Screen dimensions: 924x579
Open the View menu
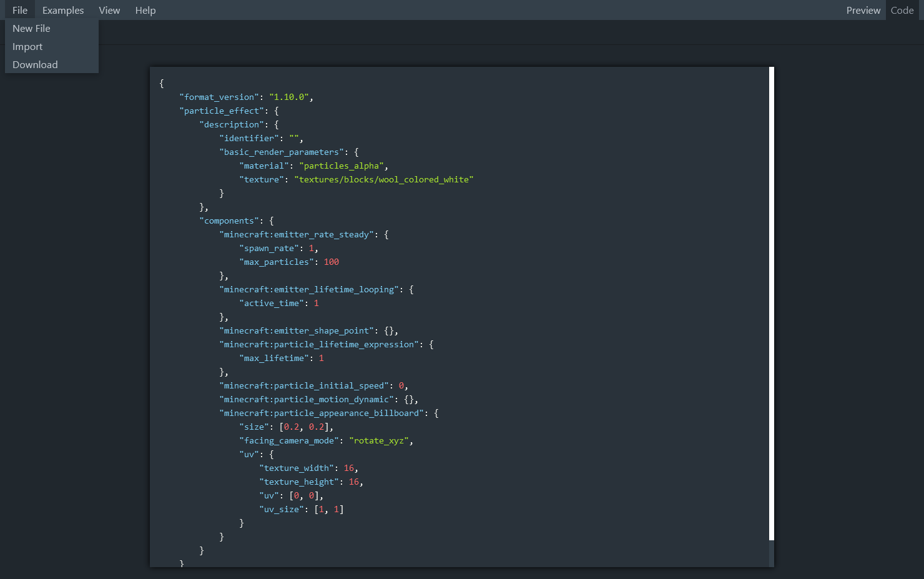tap(109, 10)
